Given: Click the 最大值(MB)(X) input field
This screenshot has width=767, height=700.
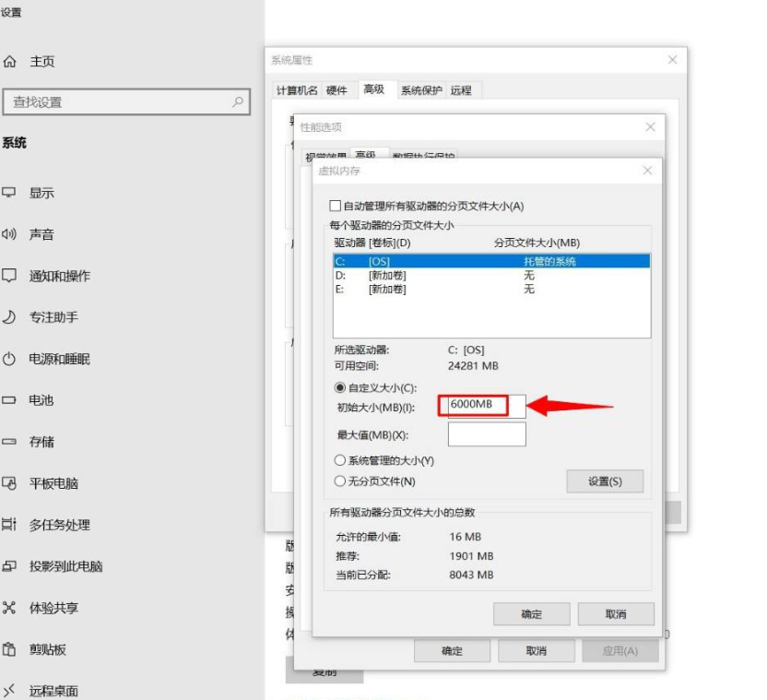Looking at the screenshot, I should coord(487,434).
